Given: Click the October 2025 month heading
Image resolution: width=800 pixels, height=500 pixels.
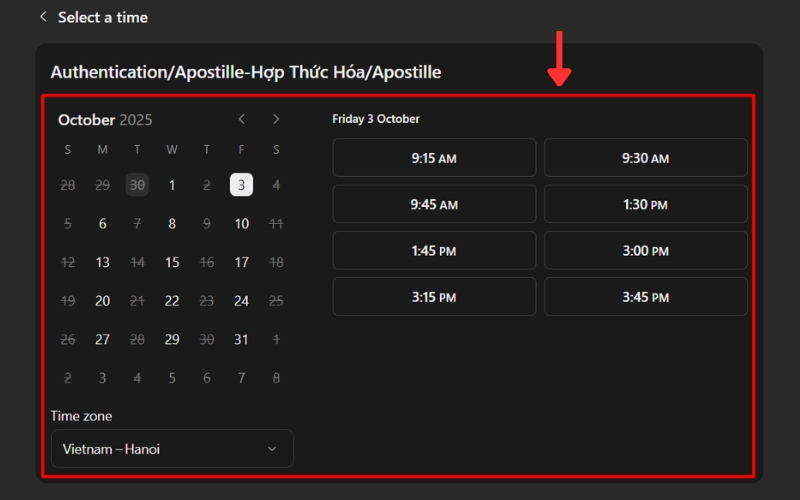Looking at the screenshot, I should (105, 120).
